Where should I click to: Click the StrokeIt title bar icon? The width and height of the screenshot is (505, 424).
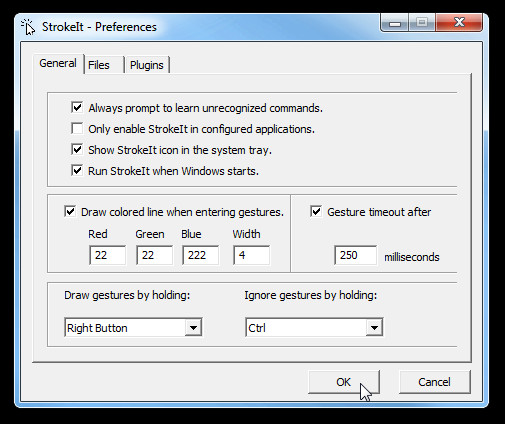coord(28,27)
